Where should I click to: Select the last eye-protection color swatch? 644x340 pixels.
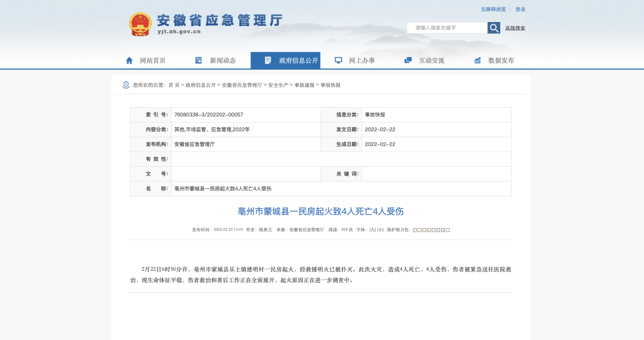click(448, 230)
